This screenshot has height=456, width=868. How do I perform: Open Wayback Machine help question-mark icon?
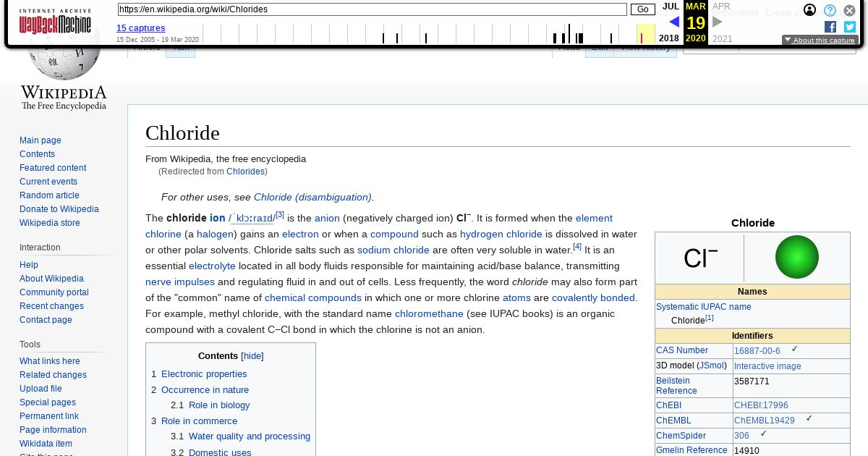point(830,10)
